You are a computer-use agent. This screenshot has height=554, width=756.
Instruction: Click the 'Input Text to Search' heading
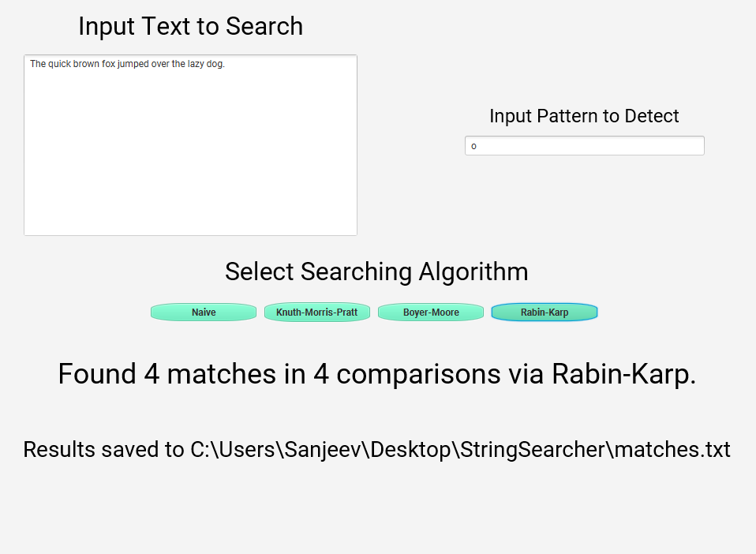point(190,26)
